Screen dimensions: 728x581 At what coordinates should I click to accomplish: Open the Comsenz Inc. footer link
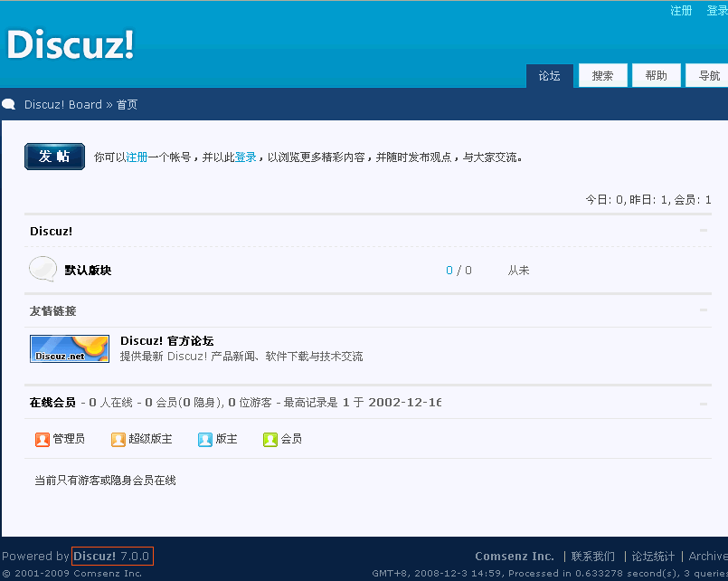515,556
